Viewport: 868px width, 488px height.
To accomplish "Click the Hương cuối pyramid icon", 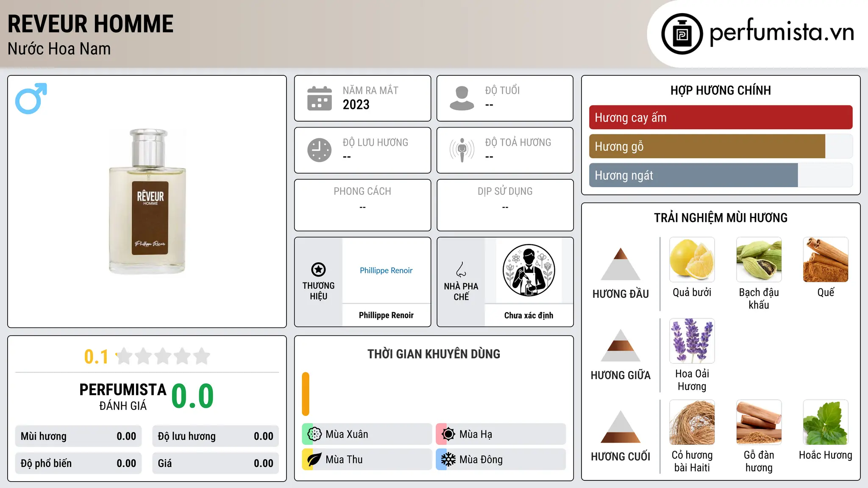I will coord(620,427).
